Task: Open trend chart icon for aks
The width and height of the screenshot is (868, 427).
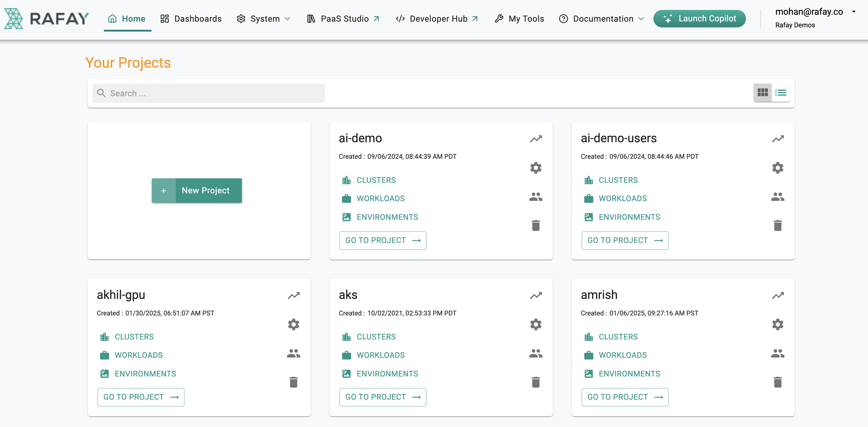Action: (x=536, y=295)
